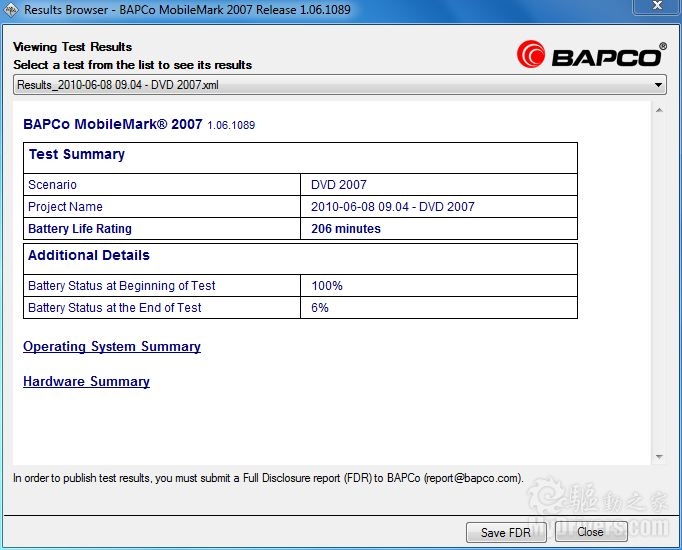Expand the results XML file dropdown
Viewport: 682px width, 550px height.
pos(659,85)
